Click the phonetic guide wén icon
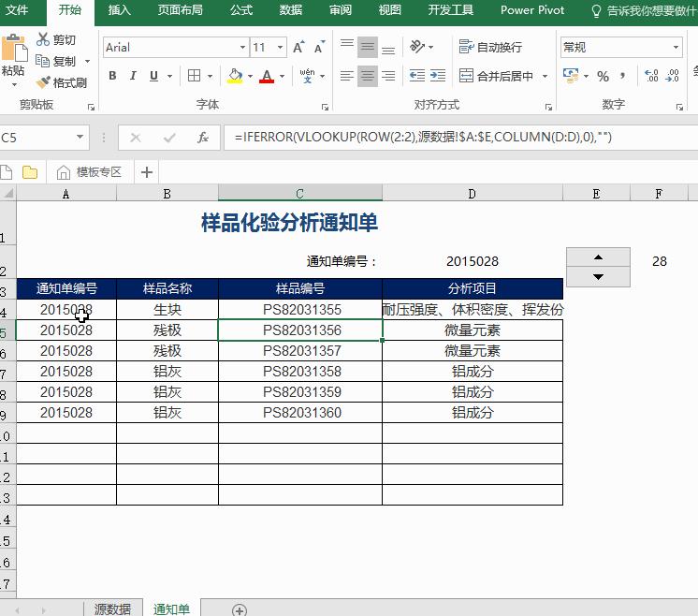698x616 pixels. [307, 76]
